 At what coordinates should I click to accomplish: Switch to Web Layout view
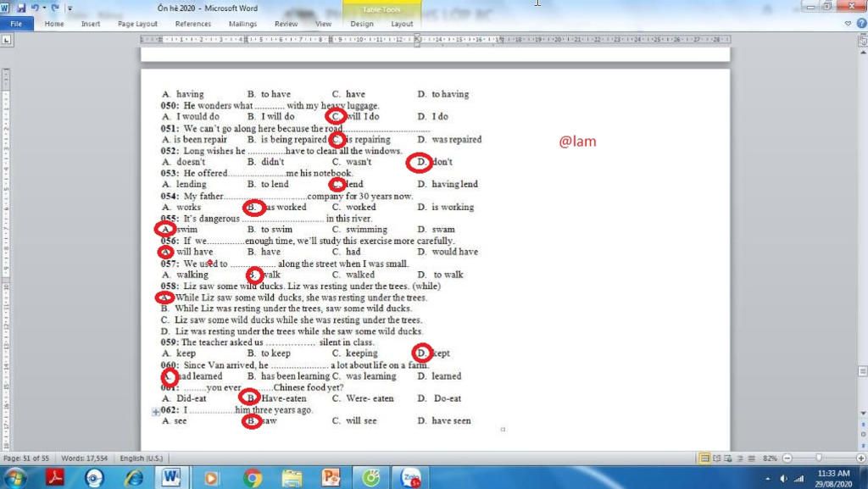tap(728, 458)
